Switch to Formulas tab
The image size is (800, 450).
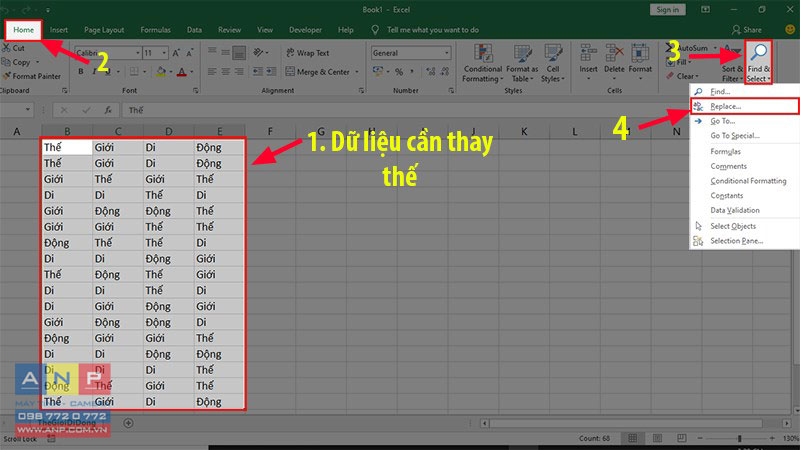(x=156, y=30)
